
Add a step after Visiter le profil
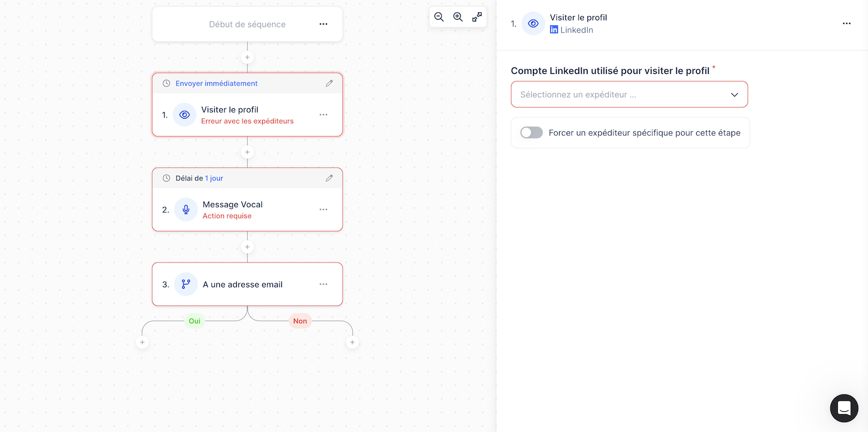point(247,152)
